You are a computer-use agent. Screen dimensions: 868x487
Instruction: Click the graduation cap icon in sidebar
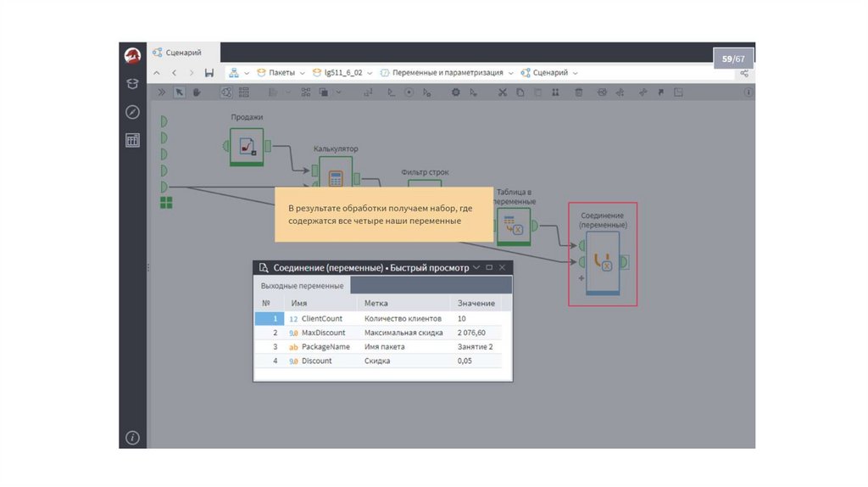point(132,84)
